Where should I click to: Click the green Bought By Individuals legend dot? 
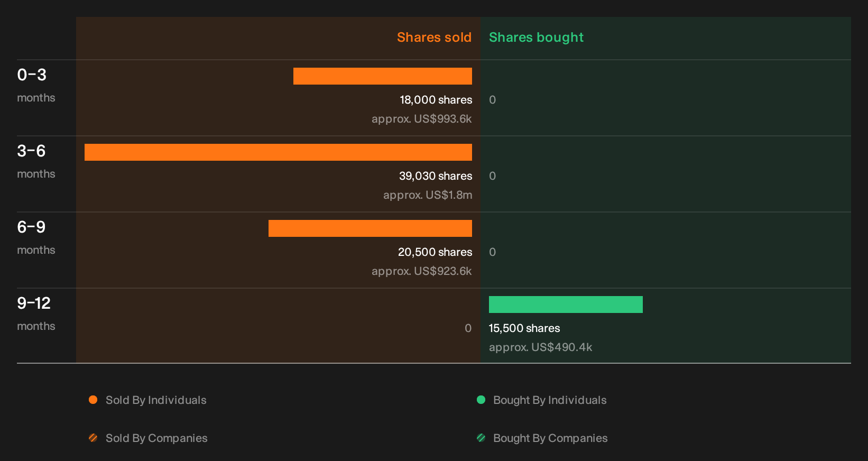pyautogui.click(x=481, y=400)
